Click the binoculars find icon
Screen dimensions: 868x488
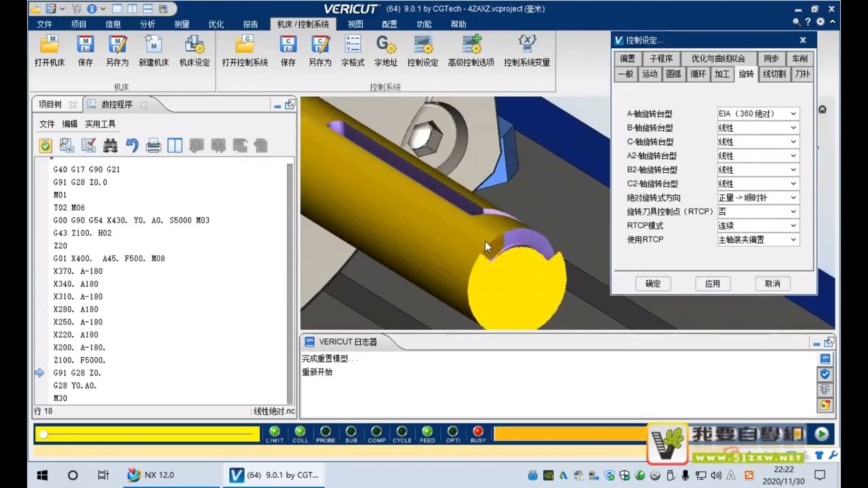110,145
